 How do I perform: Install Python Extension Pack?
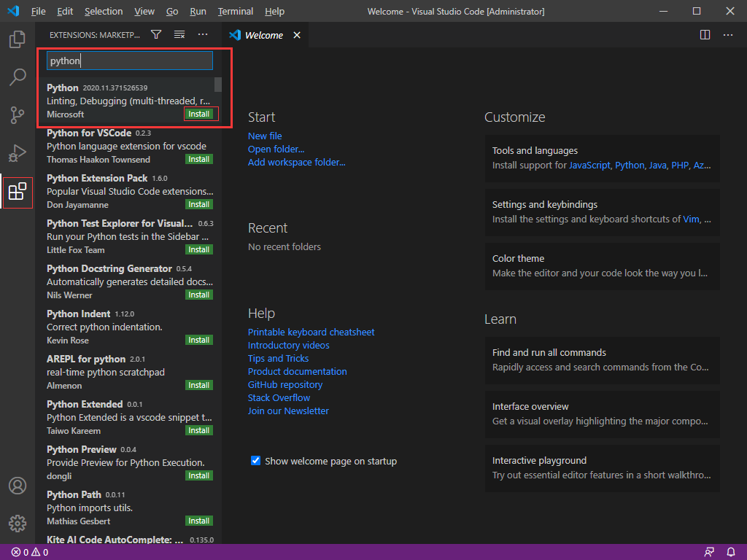(x=198, y=204)
